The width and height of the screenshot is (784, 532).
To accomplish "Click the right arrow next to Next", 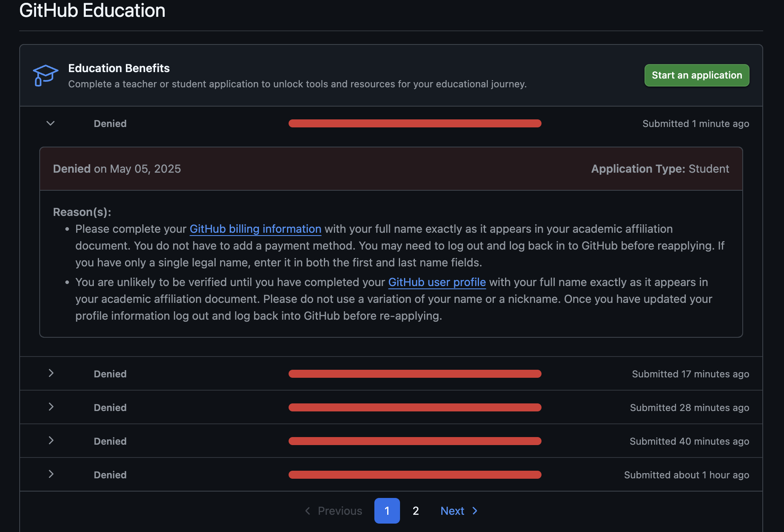I will pyautogui.click(x=475, y=511).
